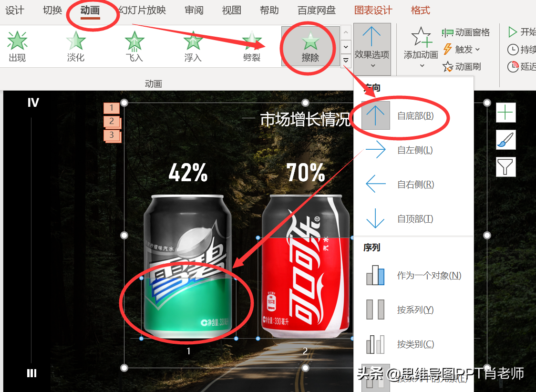Viewport: 536px width, 392px height.
Task: Select the 自底部(B) direction option
Action: pyautogui.click(x=413, y=116)
